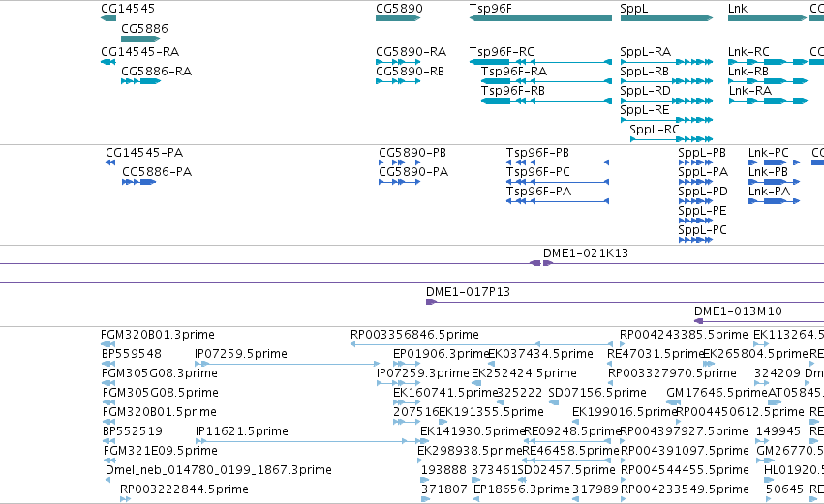Click the BP552519 EST label

pyautogui.click(x=132, y=432)
